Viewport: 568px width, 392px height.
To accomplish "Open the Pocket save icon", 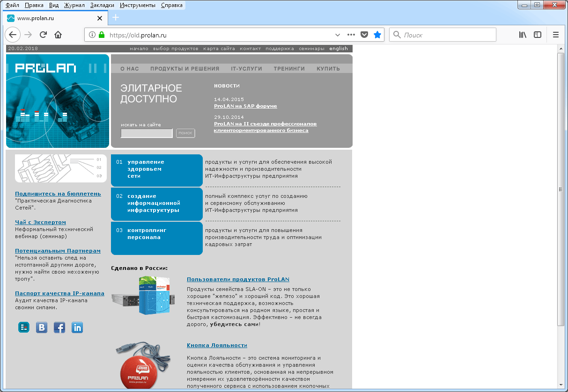I will [x=364, y=35].
